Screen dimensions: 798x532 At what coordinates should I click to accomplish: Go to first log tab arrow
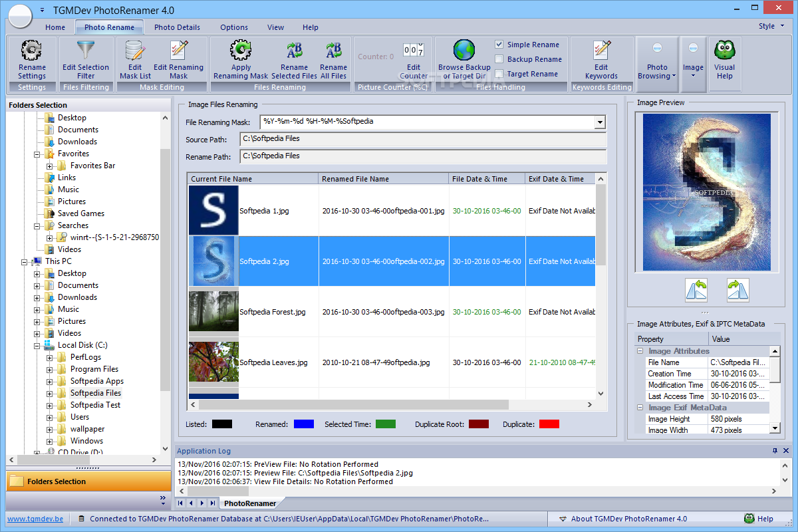tap(180, 503)
